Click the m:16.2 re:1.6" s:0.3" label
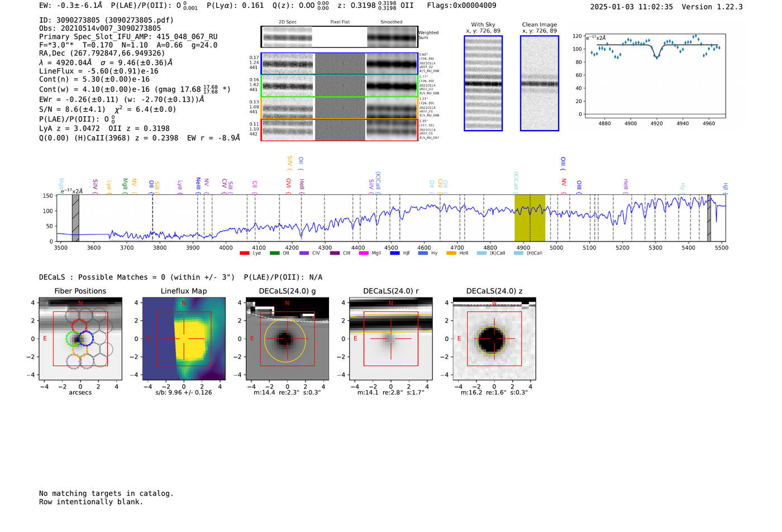 pyautogui.click(x=494, y=392)
